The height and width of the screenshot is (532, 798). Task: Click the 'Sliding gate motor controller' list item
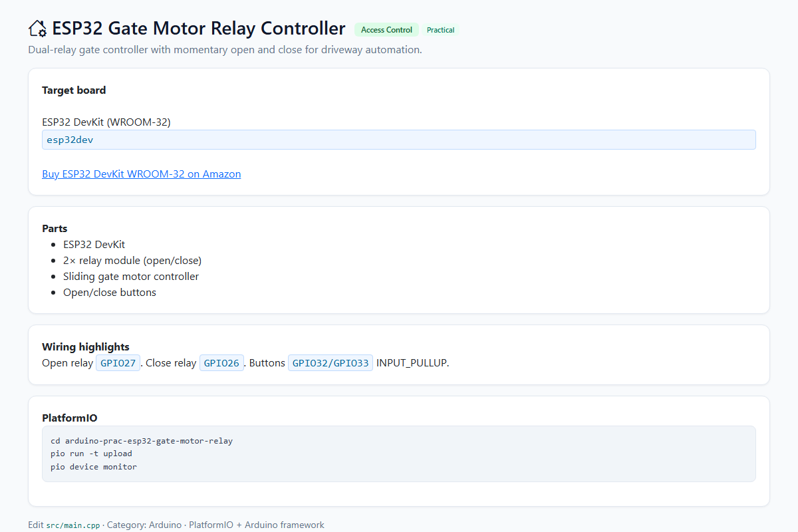tap(131, 277)
